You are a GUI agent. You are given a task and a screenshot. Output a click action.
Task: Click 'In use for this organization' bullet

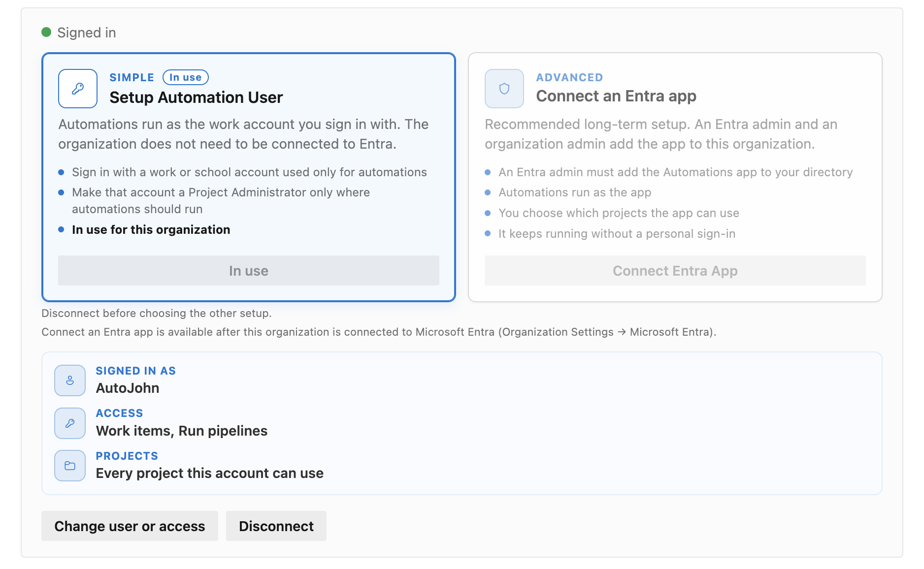tap(151, 229)
